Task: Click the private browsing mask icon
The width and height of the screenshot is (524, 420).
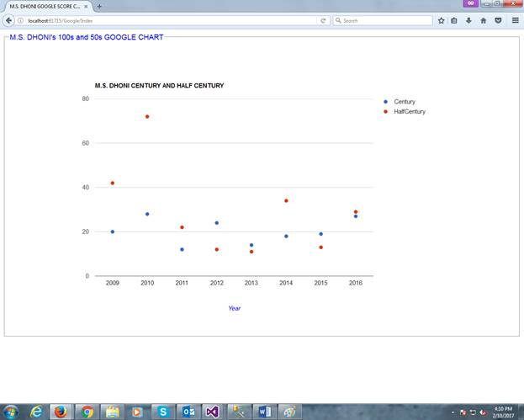Action: click(470, 3)
